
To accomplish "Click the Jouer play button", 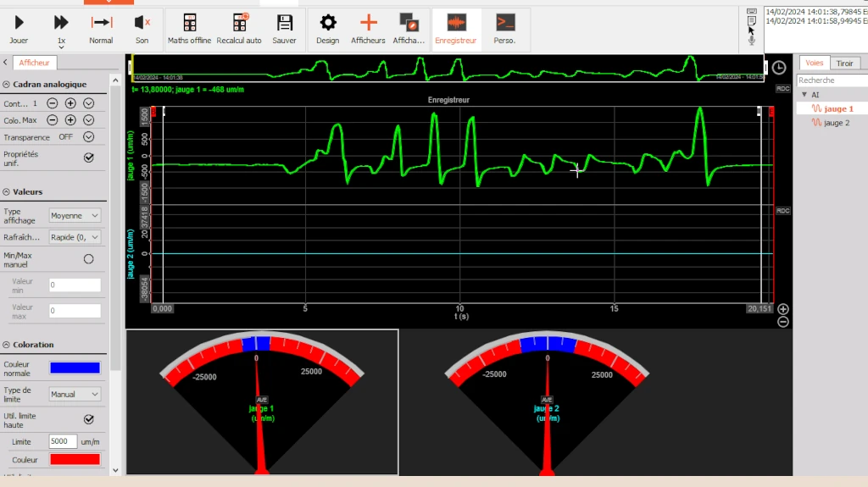I will (x=19, y=24).
